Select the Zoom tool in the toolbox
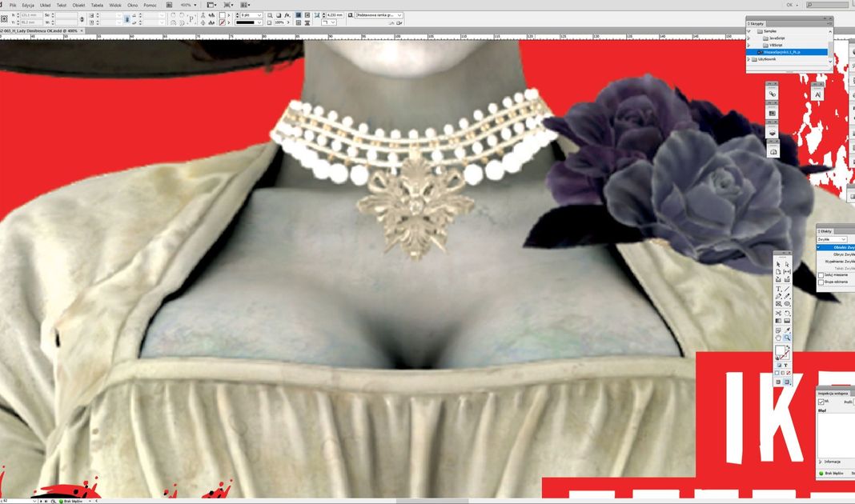This screenshot has width=855, height=504. 787,338
